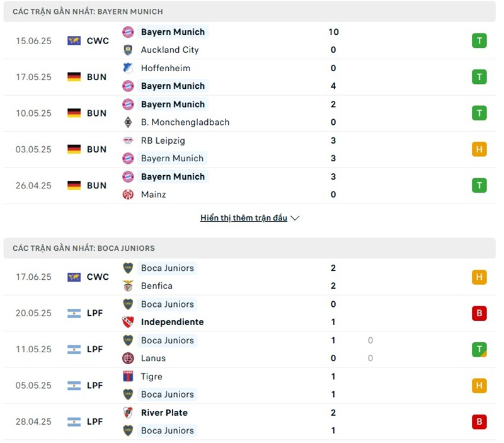The height and width of the screenshot is (443, 504).
Task: Click the red B badge for Independiente match
Action: point(479,313)
